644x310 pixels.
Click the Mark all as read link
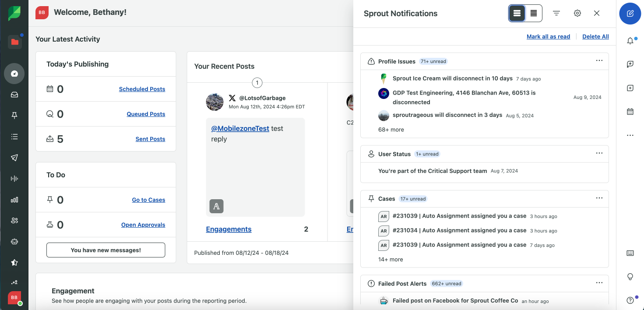[548, 36]
